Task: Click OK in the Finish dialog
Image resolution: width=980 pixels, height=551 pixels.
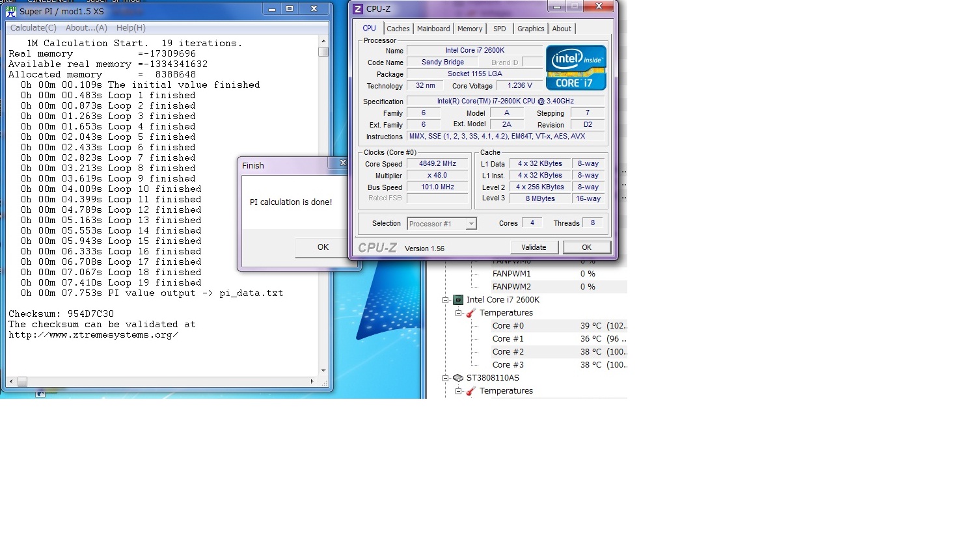Action: (323, 247)
